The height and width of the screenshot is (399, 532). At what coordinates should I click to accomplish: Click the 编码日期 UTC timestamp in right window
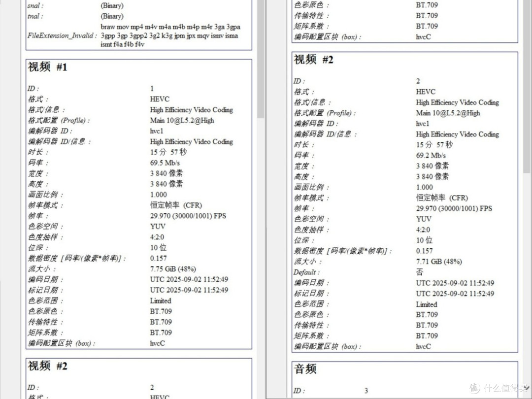coord(455,283)
